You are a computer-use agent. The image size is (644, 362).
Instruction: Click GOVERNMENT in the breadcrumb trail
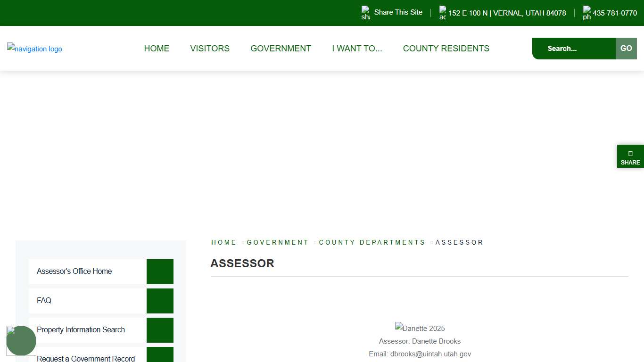[278, 242]
